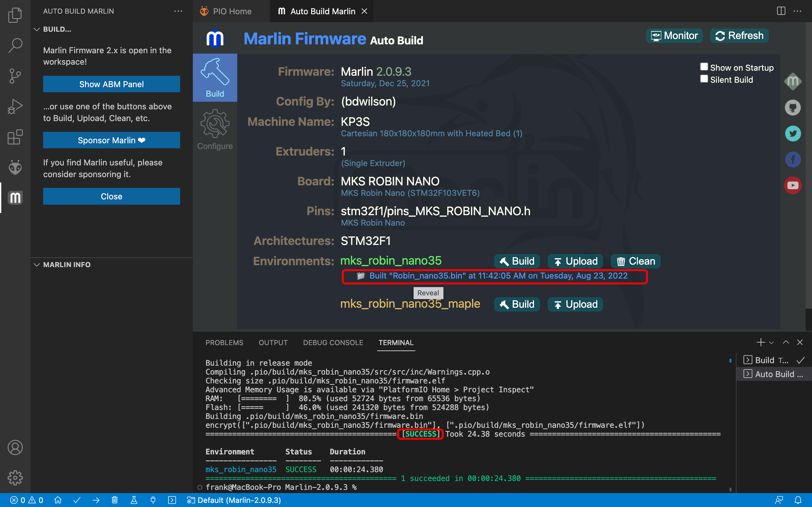Open the PlatformIO alien icon in activity bar
The image size is (812, 507).
click(x=15, y=167)
